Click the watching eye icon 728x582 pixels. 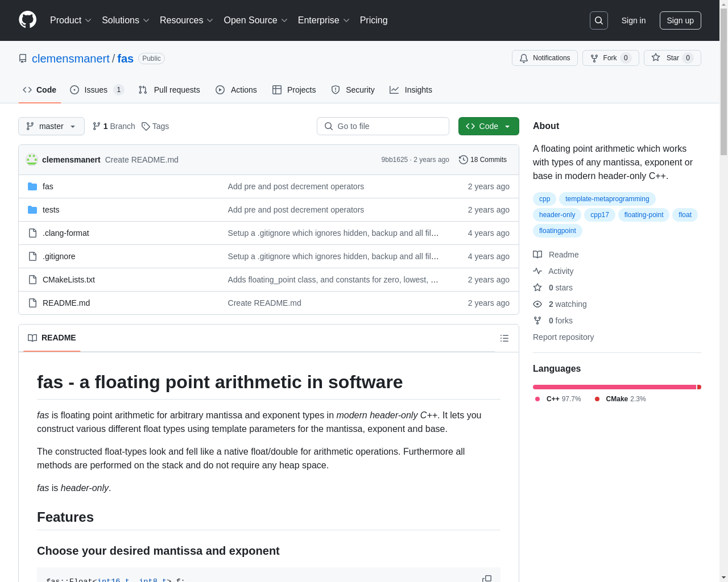[537, 304]
